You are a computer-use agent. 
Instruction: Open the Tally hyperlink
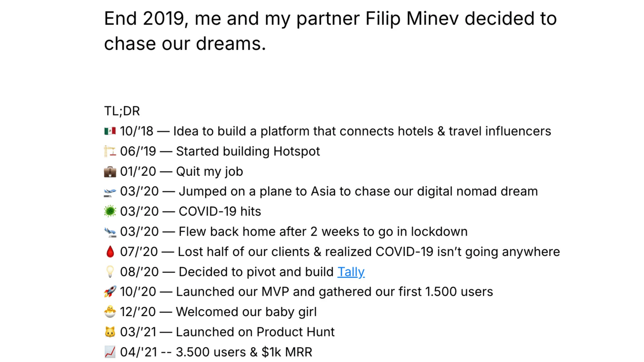(351, 272)
